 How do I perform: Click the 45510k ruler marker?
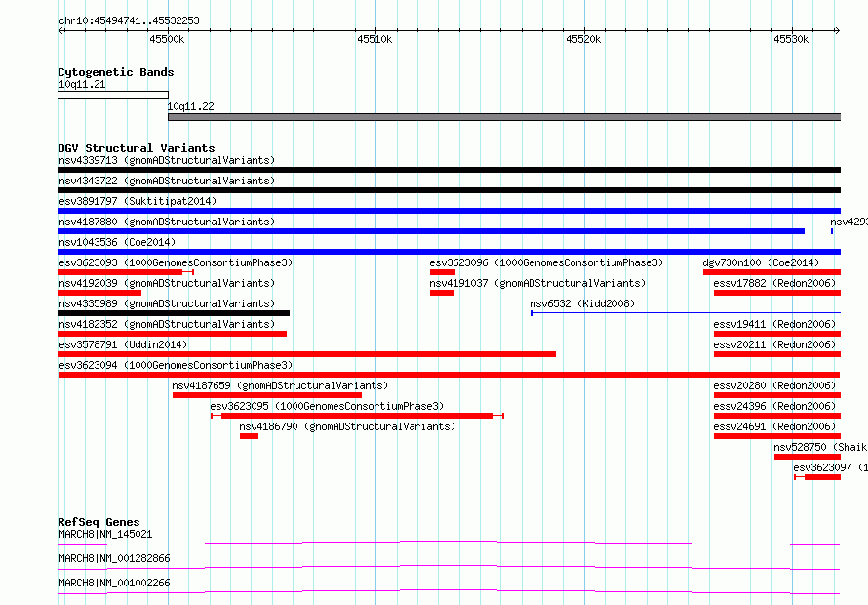(x=375, y=39)
